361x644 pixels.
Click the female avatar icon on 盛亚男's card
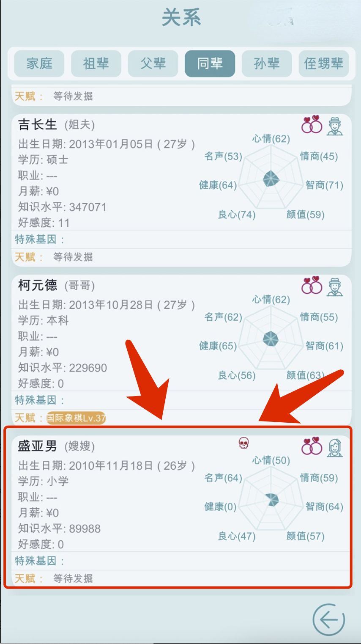(x=335, y=447)
